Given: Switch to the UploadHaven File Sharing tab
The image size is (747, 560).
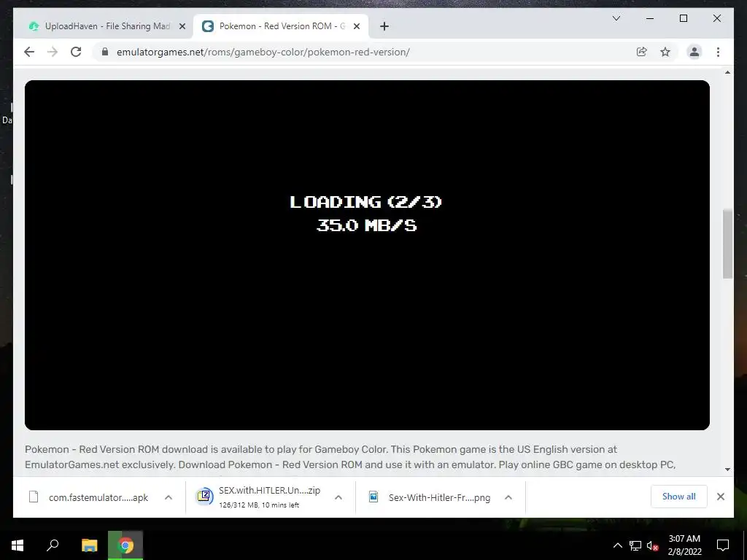Looking at the screenshot, I should pyautogui.click(x=104, y=26).
